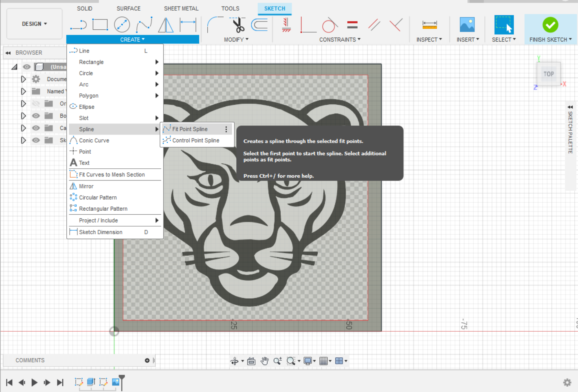
Task: Switch to the TOOLS tab
Action: coord(230,9)
